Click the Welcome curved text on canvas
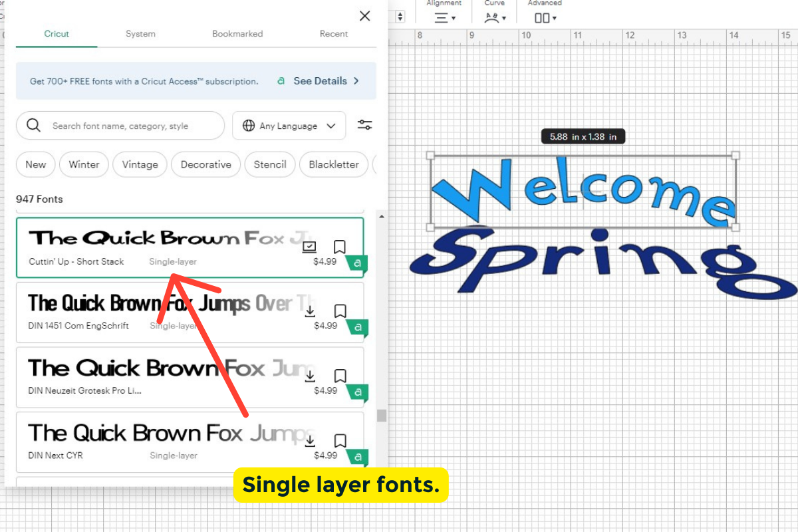This screenshot has width=798, height=532. (583, 192)
